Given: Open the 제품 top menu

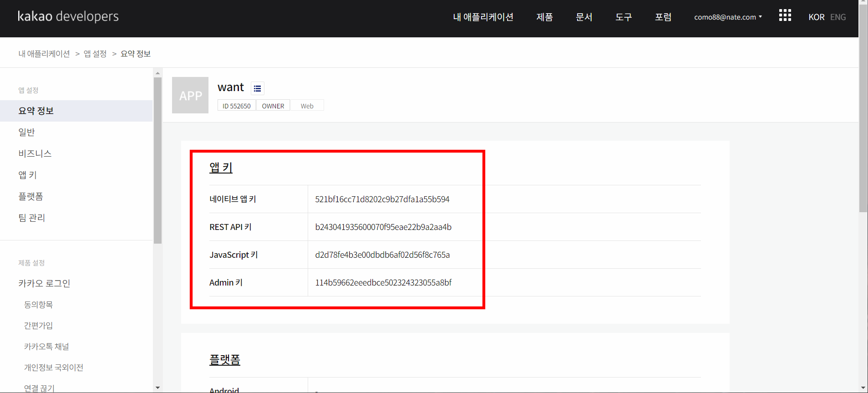Looking at the screenshot, I should point(544,17).
